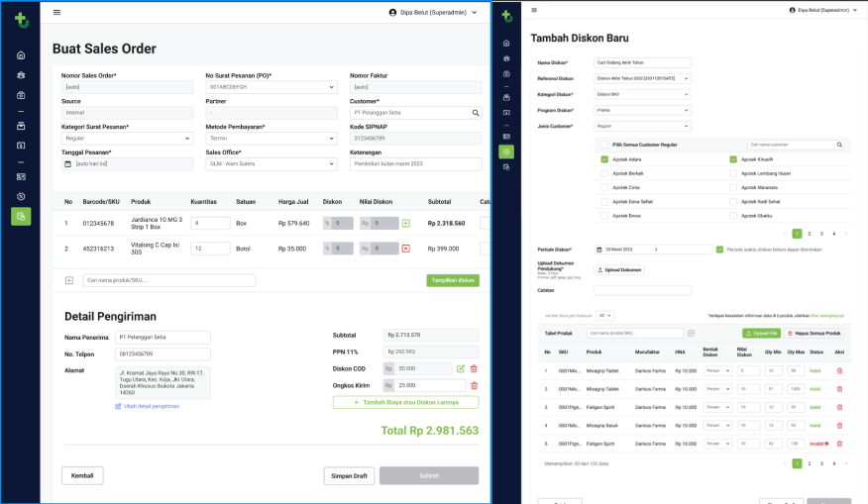The height and width of the screenshot is (504, 868).
Task: Click the green Upload File button
Action: point(761,333)
